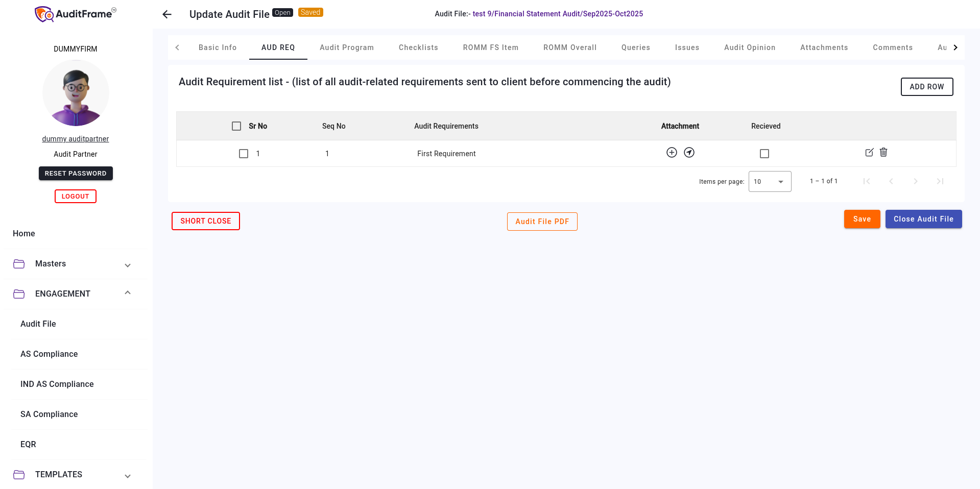Image resolution: width=980 pixels, height=489 pixels.
Task: Select all rows with the header checkbox
Action: (236, 126)
